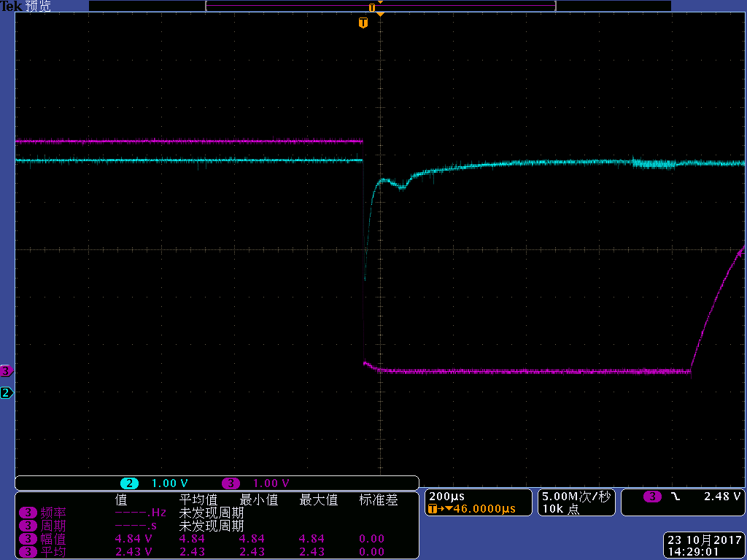Click the channel 3 ground marker on left edge
Screen dimensions: 747x560
coord(6,370)
